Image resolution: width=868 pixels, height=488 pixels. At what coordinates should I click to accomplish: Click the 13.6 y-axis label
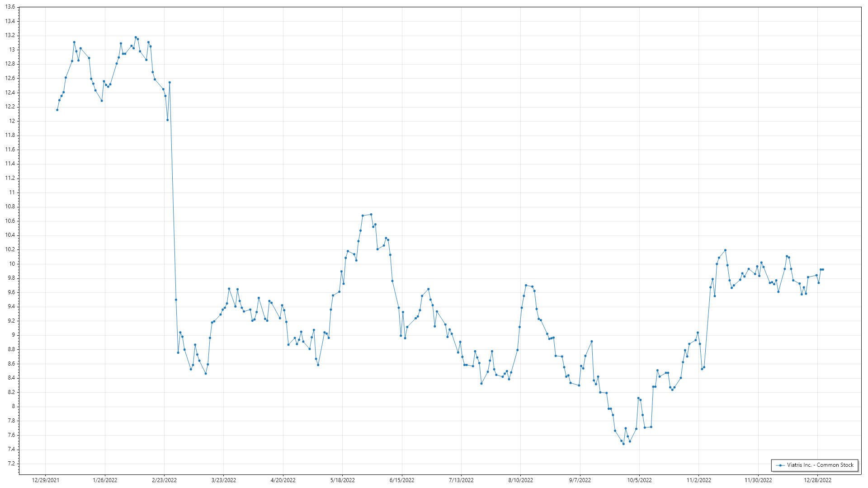pos(10,7)
